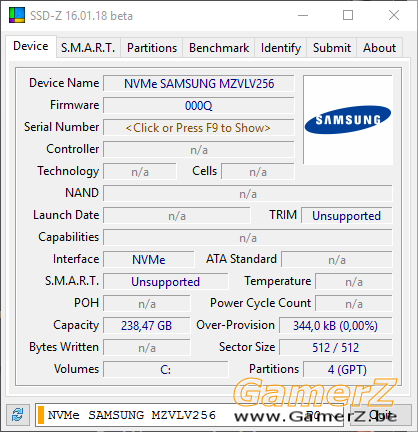Viewport: 418px width, 432px height.
Task: Open the About tab
Action: tap(379, 48)
